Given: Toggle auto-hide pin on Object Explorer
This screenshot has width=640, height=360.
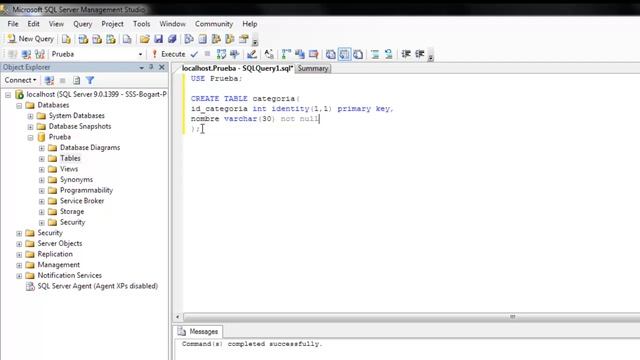Looking at the screenshot, I should click(x=151, y=67).
